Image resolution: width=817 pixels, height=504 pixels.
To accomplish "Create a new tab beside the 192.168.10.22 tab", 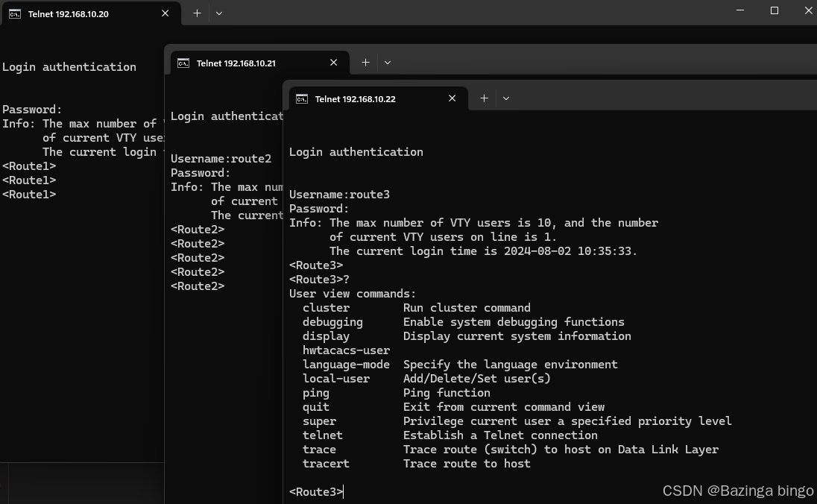I will [x=484, y=98].
